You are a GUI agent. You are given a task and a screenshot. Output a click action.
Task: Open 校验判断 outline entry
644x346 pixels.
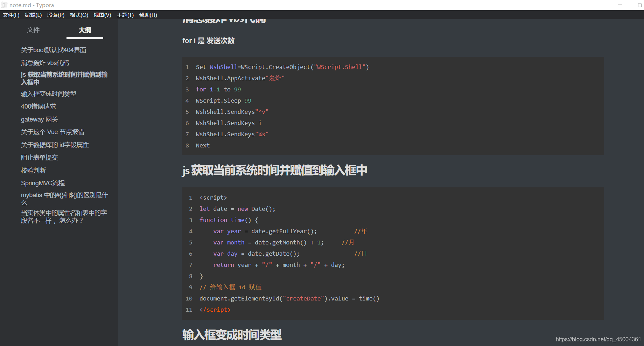pos(33,171)
